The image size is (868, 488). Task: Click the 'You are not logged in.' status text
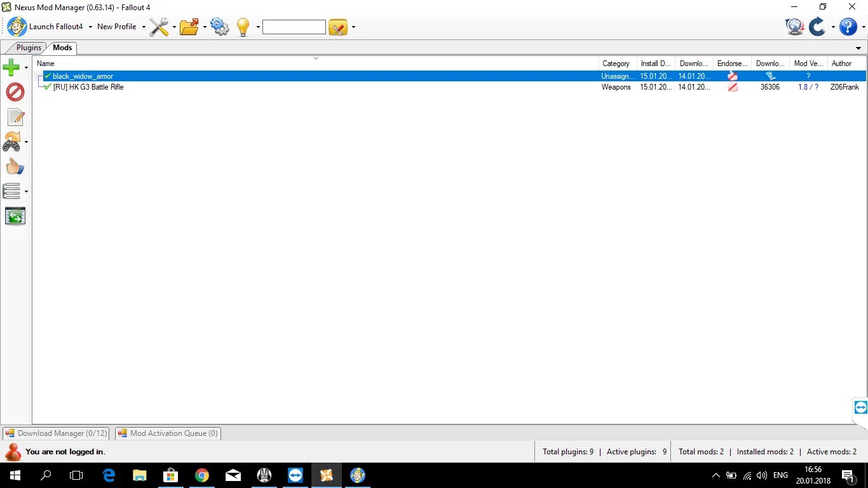pyautogui.click(x=65, y=452)
